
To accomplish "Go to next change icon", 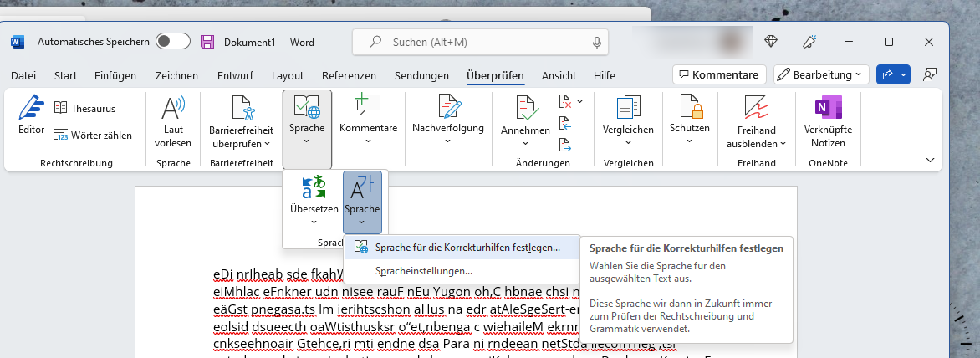I will [565, 145].
